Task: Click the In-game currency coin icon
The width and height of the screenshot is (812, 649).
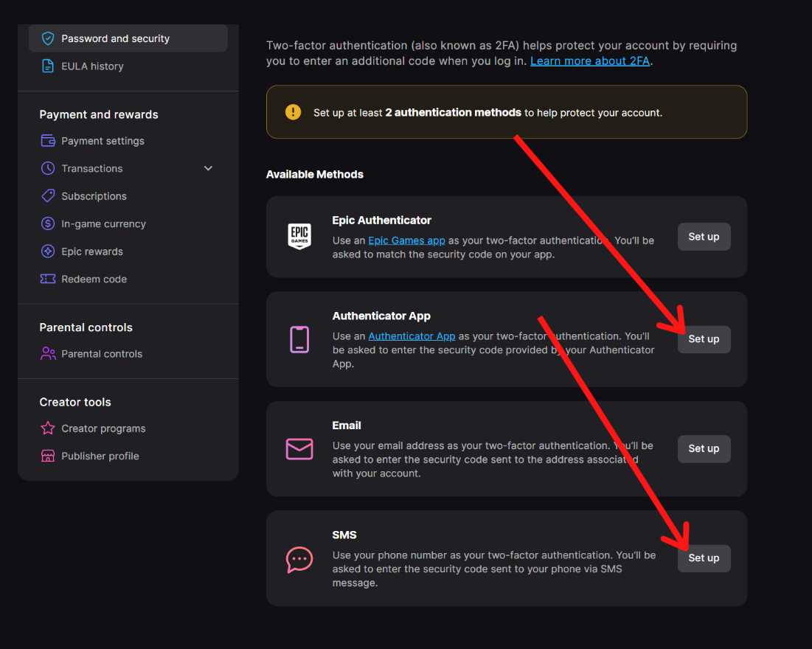Action: point(48,223)
